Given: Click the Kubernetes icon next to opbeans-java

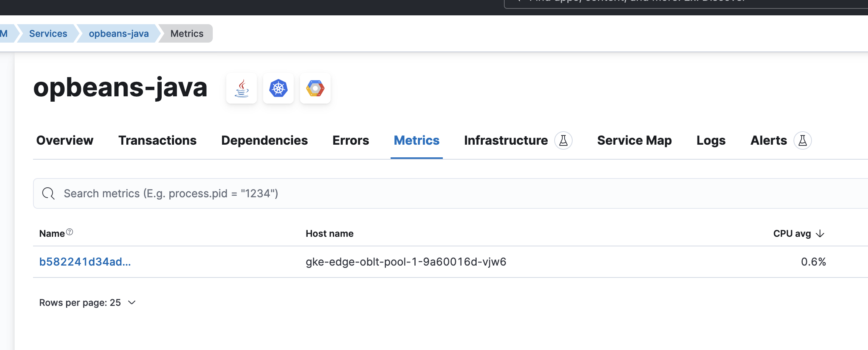Looking at the screenshot, I should pyautogui.click(x=278, y=88).
